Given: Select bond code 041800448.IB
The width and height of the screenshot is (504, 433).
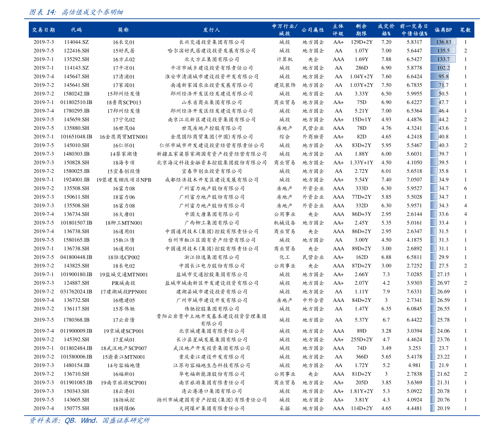Looking at the screenshot, I should pyautogui.click(x=76, y=257).
